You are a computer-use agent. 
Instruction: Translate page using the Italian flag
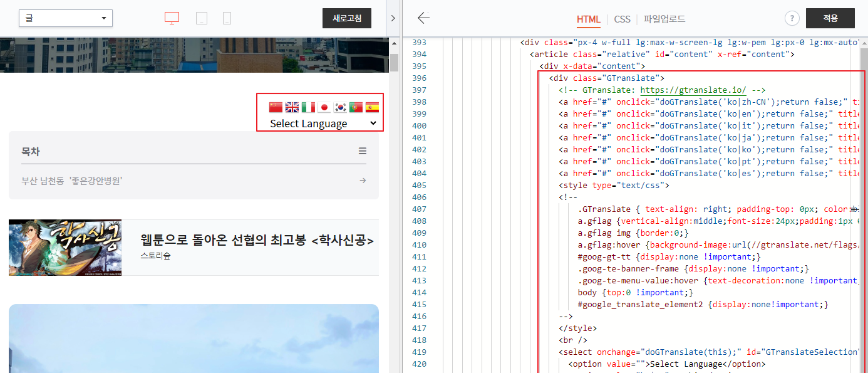point(308,107)
